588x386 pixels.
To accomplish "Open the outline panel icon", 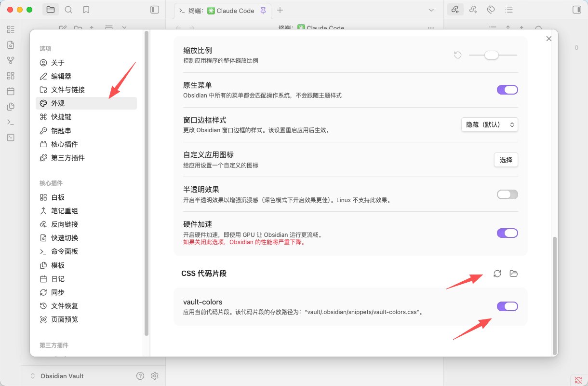I will [x=508, y=10].
